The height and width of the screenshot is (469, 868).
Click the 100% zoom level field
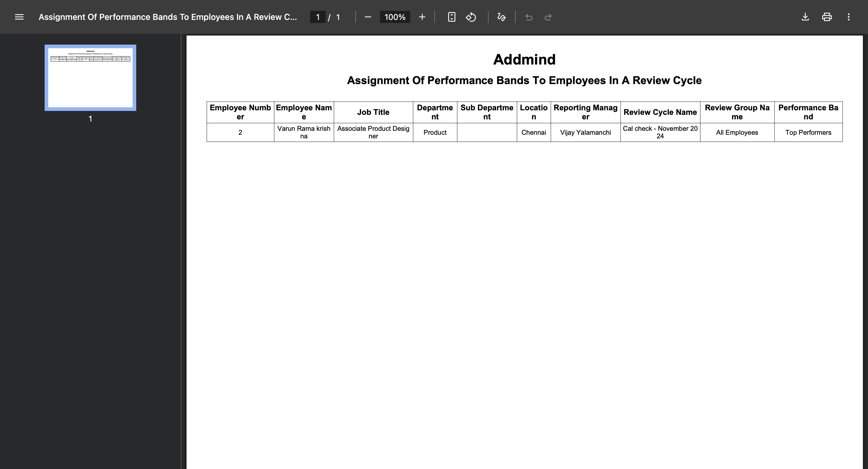(395, 17)
